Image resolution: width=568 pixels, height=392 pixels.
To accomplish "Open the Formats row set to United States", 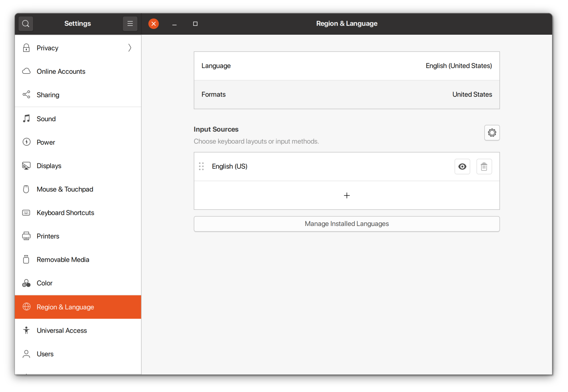I will [346, 95].
